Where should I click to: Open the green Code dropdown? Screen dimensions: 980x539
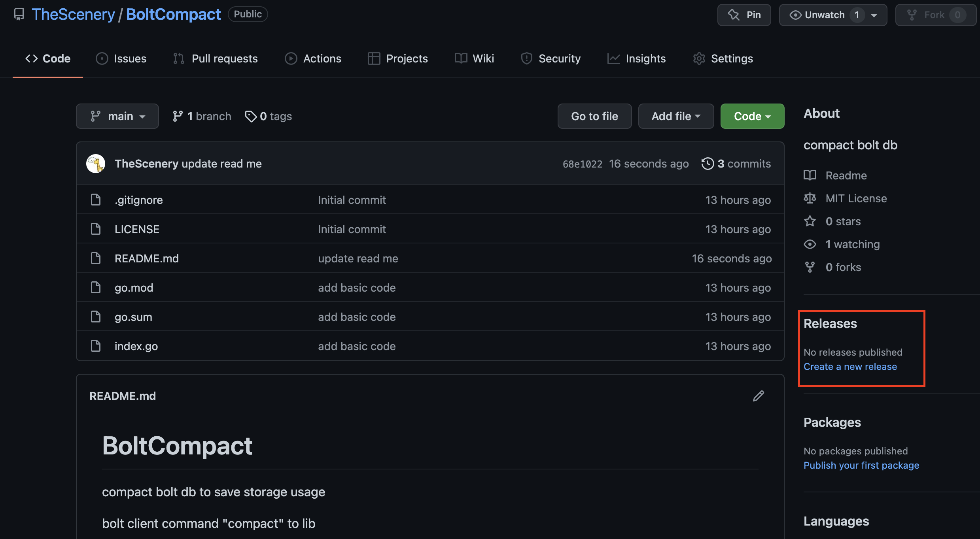[752, 116]
